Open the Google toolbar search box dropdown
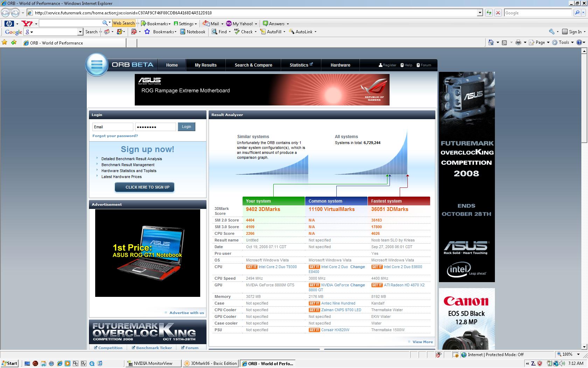The image size is (588, 368). [80, 32]
